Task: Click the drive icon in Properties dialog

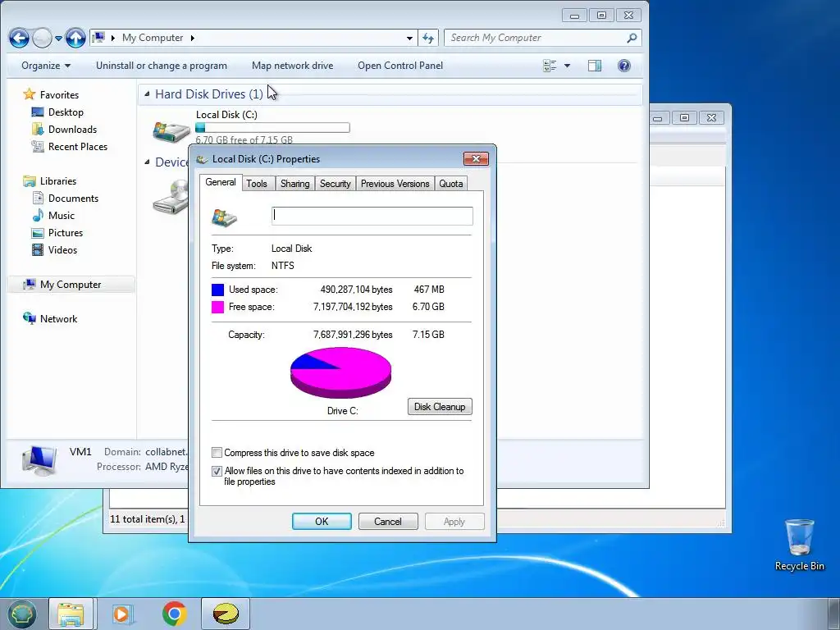Action: (225, 217)
